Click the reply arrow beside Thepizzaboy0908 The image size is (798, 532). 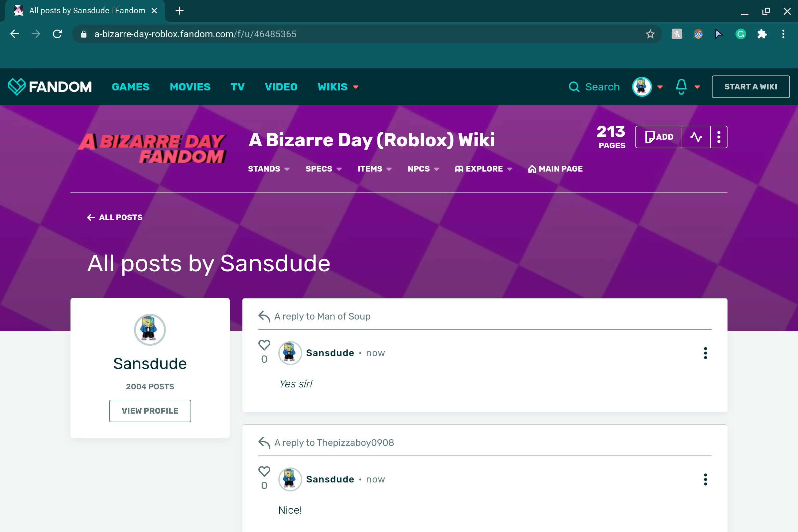[x=264, y=443]
